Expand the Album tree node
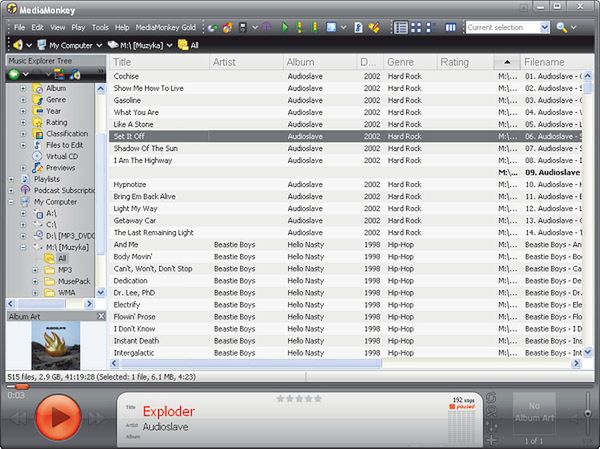 [23, 88]
